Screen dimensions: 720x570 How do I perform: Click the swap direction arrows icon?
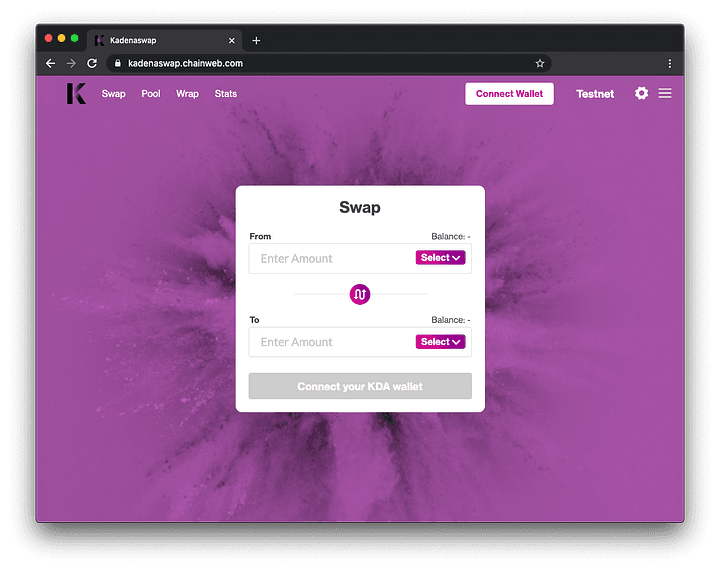click(360, 294)
